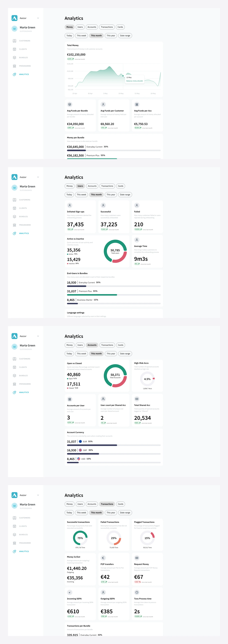Select Date range filter in the Users analytics view
The height and width of the screenshot is (644, 228).
click(x=125, y=195)
